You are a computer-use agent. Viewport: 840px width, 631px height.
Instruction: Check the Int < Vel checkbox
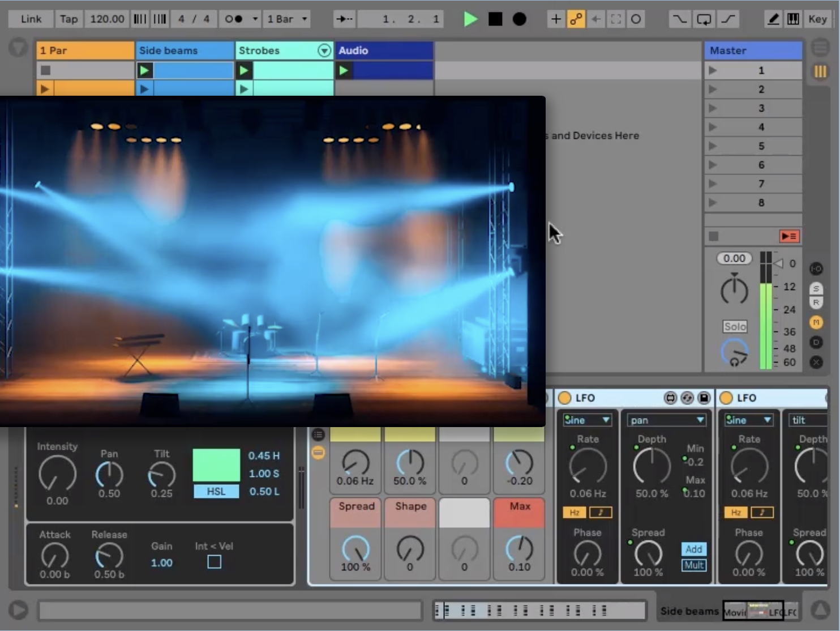[214, 562]
